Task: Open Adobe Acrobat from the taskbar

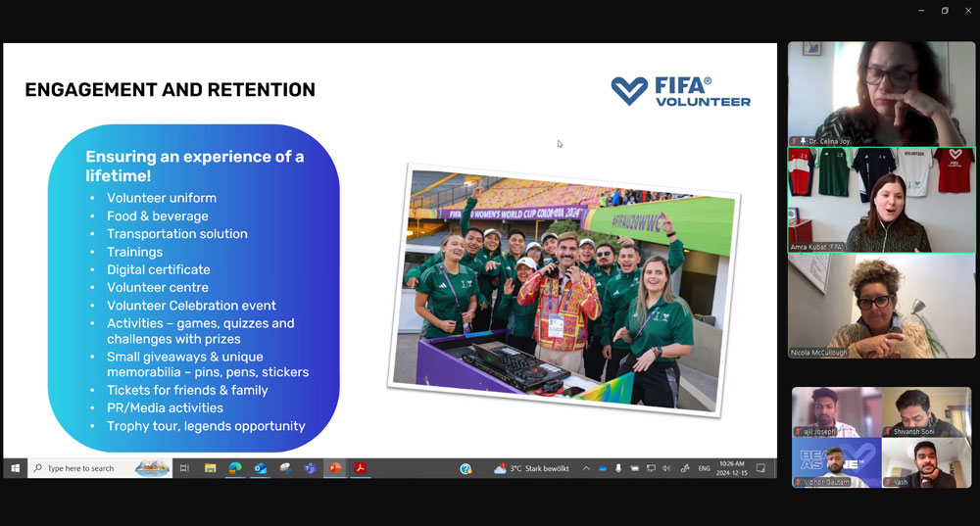Action: point(360,468)
